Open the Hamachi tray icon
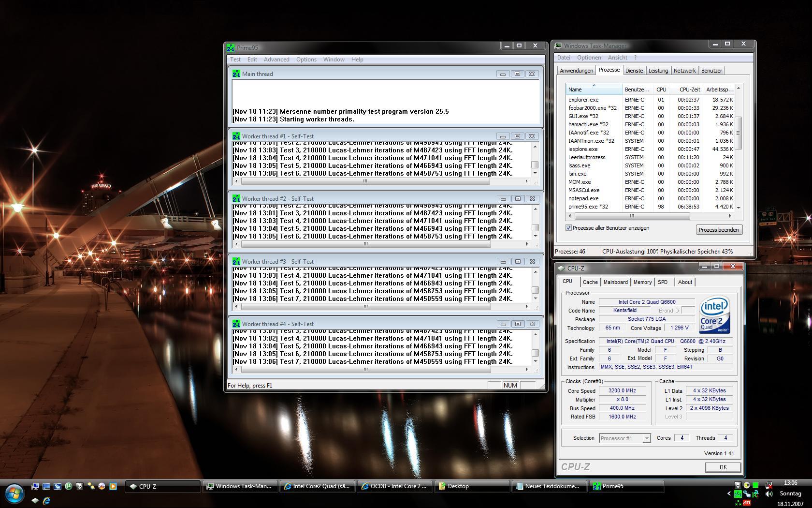Viewport: 812px width, 508px height. click(738, 504)
